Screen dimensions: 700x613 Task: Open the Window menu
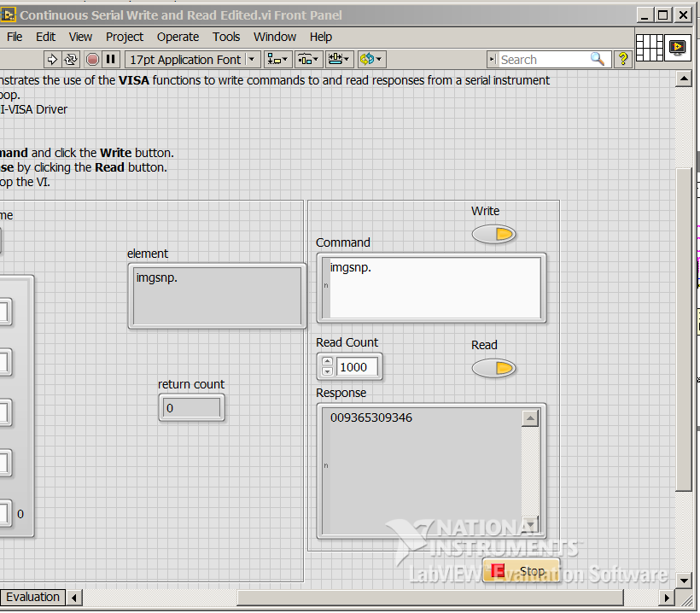pos(275,37)
